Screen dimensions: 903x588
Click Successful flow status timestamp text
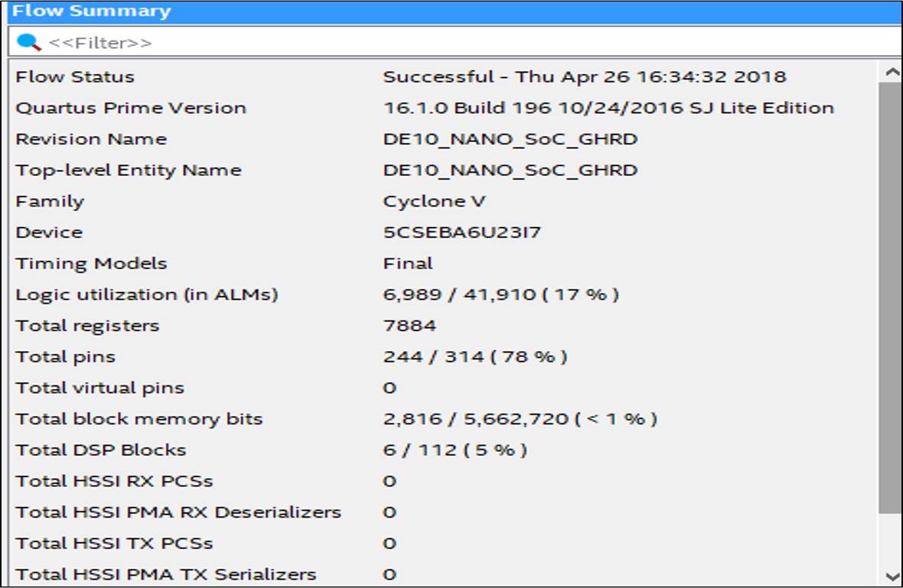pos(584,77)
